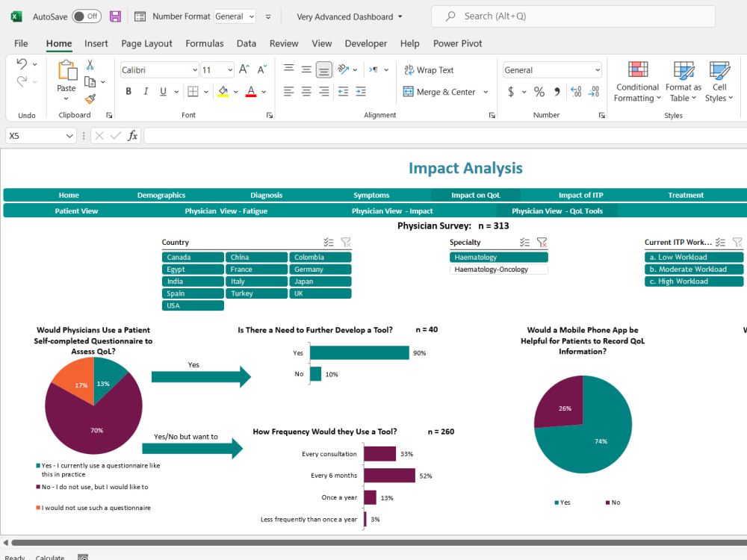The height and width of the screenshot is (560, 747).
Task: Click the Decrease Indent icon
Action: click(343, 91)
